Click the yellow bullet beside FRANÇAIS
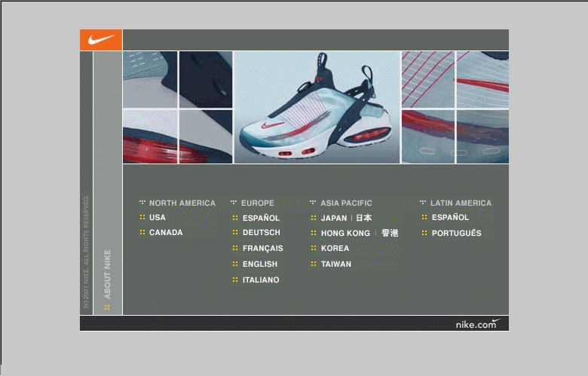Viewport: 588px width, 376px height. 235,248
